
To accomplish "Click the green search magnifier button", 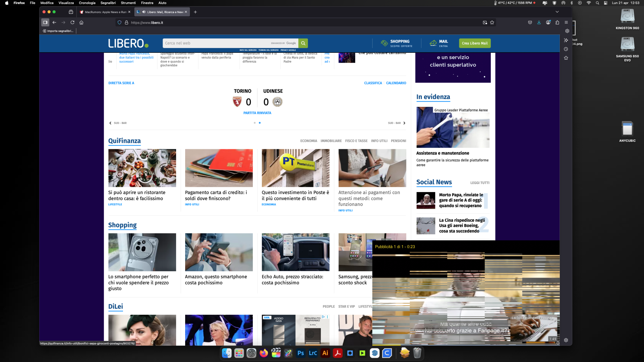I will point(303,43).
